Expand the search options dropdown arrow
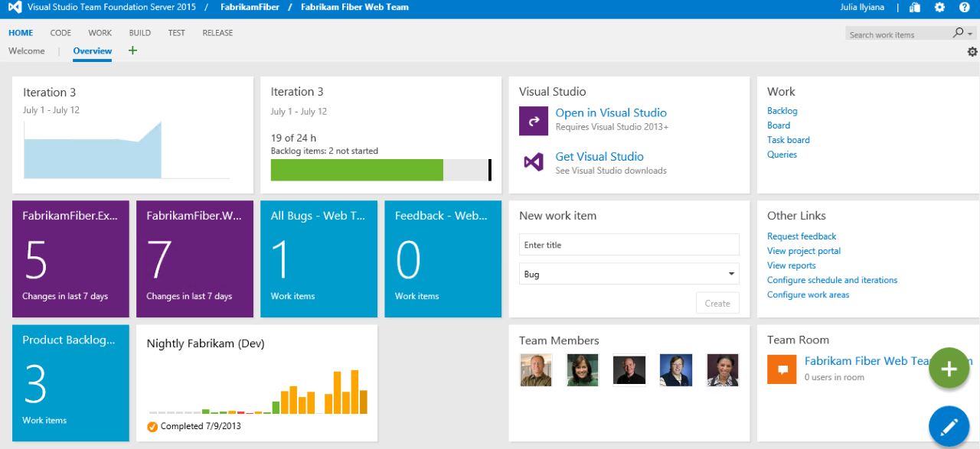Screen dimensions: 980x449 pos(970,34)
